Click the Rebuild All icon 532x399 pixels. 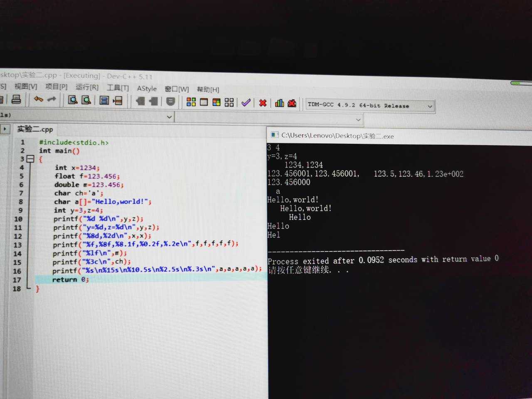click(x=229, y=102)
